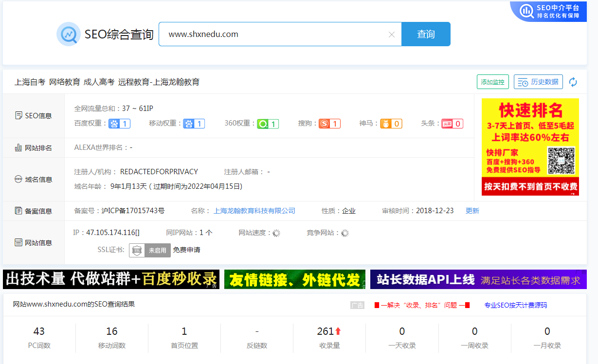The width and height of the screenshot is (598, 364).
Task: Click the ALEXA世界排名 label
Action: [100, 147]
